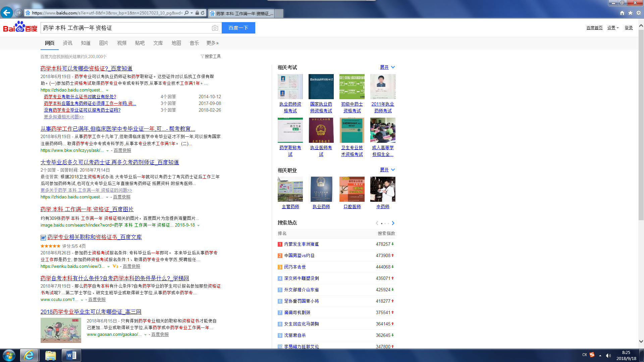Click the address bar search magnifier icon

(x=186, y=13)
